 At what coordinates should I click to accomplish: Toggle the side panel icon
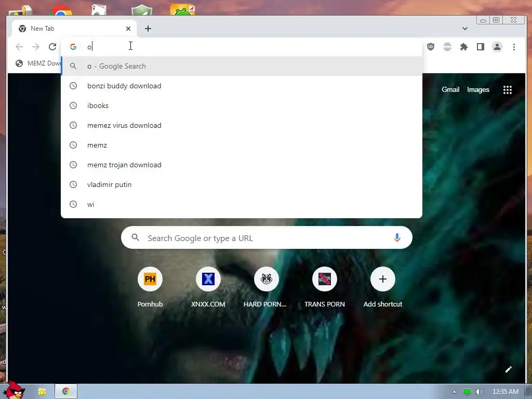pos(481,47)
